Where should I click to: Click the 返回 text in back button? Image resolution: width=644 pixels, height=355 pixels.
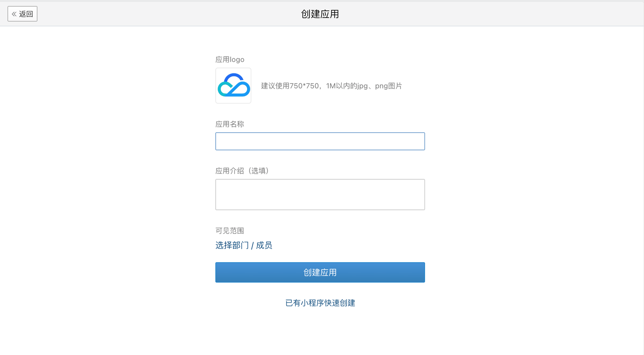(x=26, y=14)
